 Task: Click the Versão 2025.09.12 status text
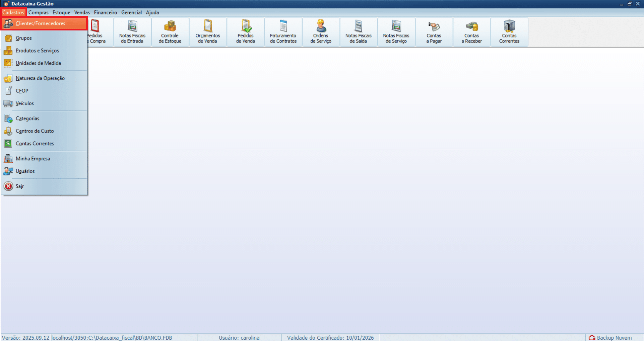(26, 338)
